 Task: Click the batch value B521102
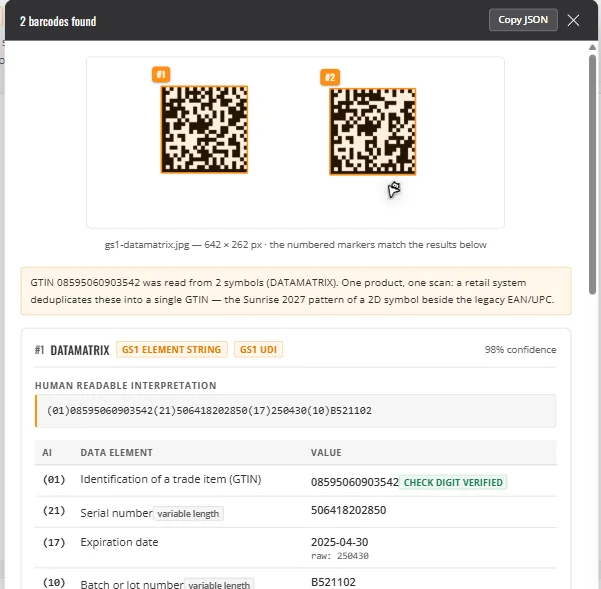(x=333, y=582)
